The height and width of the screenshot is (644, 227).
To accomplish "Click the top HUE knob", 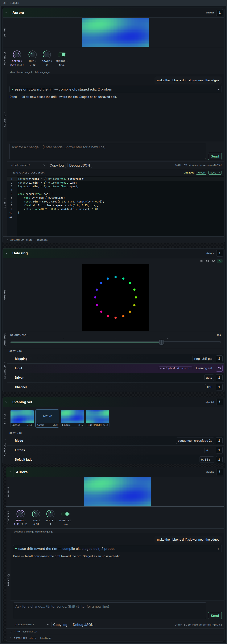I will (33, 54).
